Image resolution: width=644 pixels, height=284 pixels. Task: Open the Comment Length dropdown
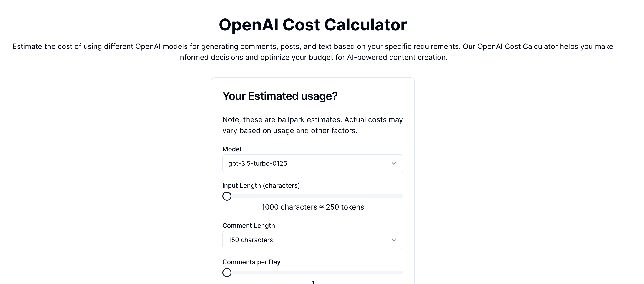312,240
